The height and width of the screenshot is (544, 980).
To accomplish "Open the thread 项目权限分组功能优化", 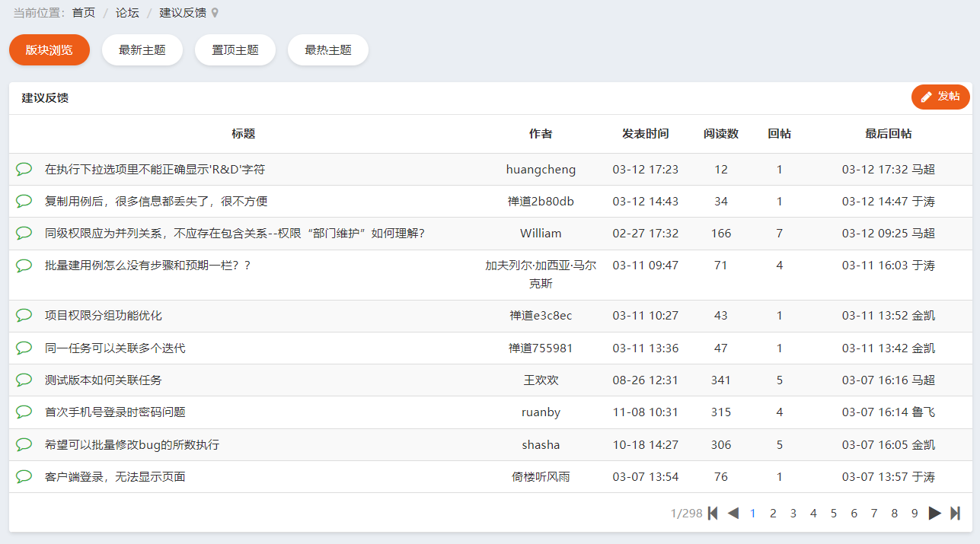I will click(x=104, y=315).
